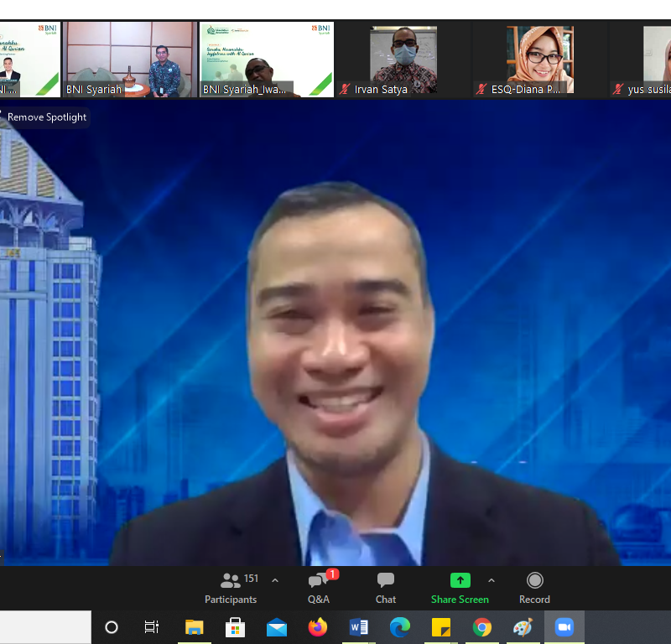
Task: Open Microsoft Edge from the taskbar
Action: click(400, 627)
